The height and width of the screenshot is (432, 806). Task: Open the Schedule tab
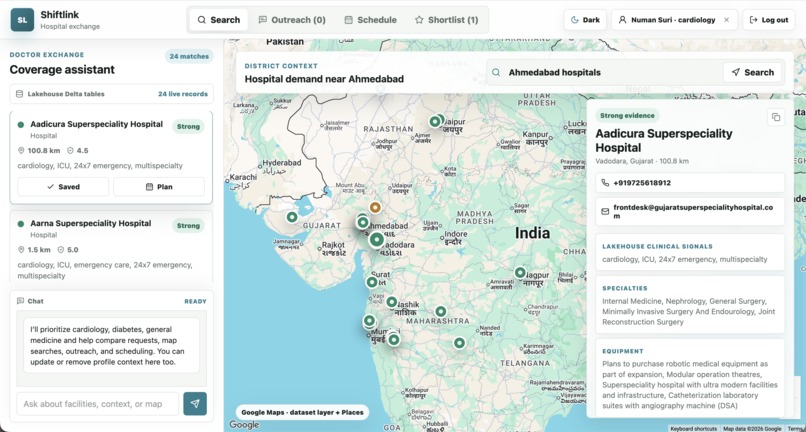[x=370, y=20]
